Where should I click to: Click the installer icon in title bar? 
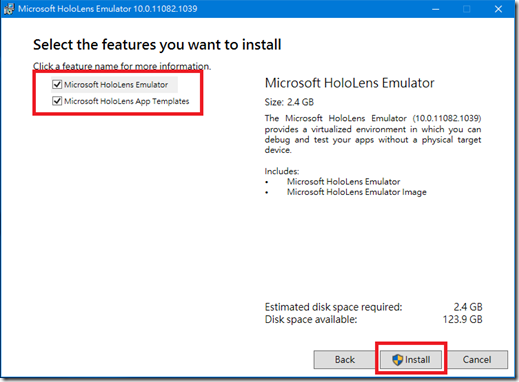[x=9, y=9]
